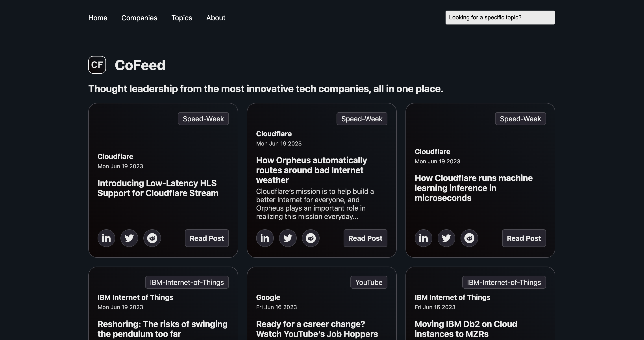Go to Home in navigation
This screenshot has width=644, height=340.
click(98, 18)
